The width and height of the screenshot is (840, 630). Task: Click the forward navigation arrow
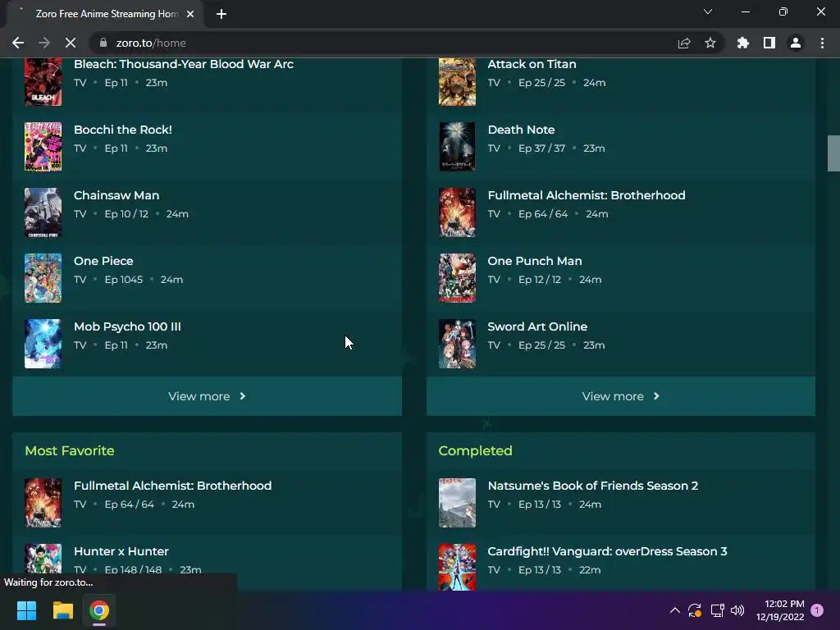click(x=44, y=43)
